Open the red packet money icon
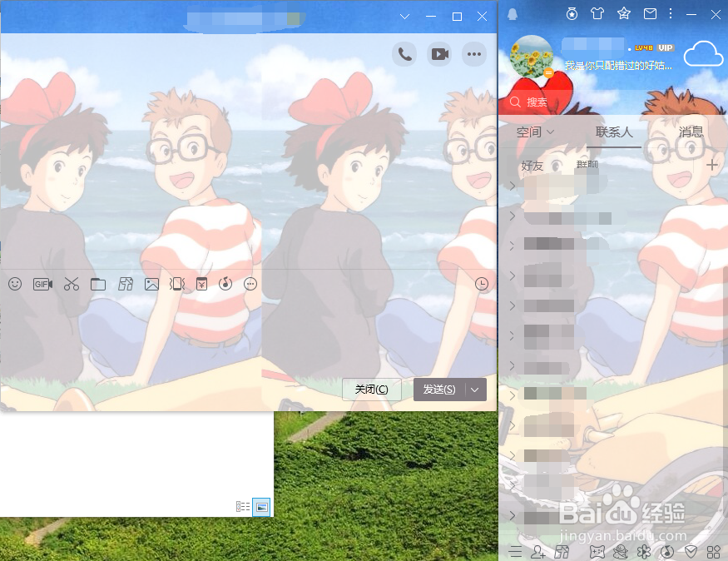Viewport: 728px width, 561px height. 201,284
